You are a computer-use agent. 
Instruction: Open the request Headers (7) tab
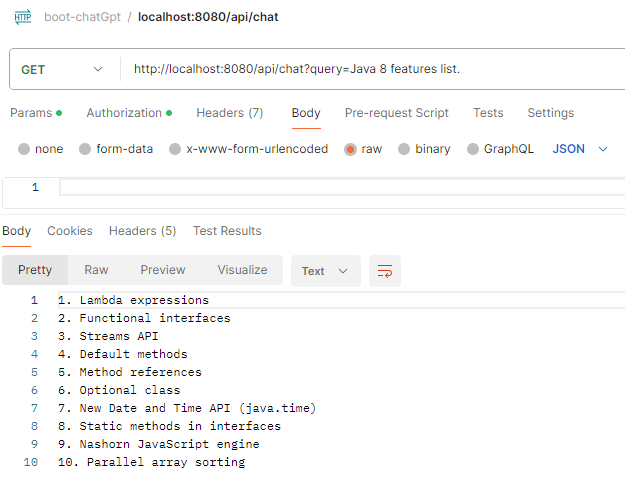(x=230, y=113)
